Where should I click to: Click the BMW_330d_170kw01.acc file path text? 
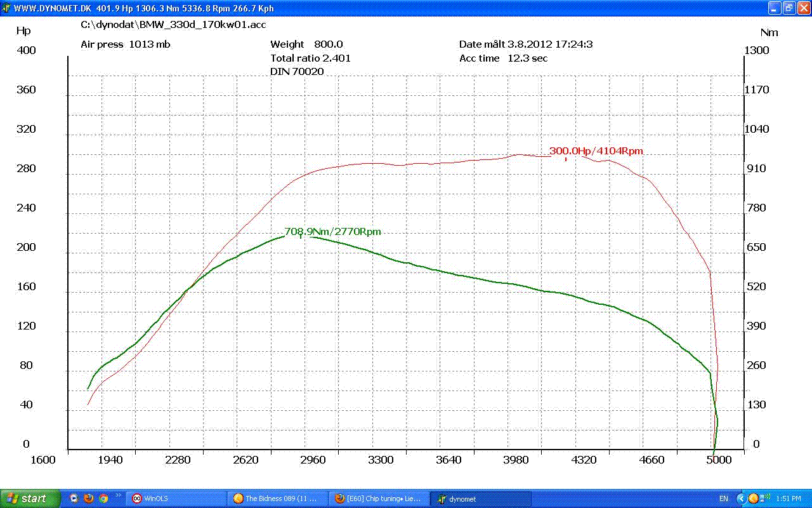tap(173, 25)
